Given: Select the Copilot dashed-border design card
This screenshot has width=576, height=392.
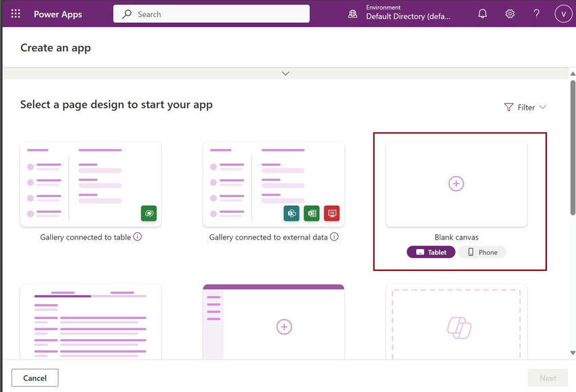Looking at the screenshot, I should click(x=456, y=322).
